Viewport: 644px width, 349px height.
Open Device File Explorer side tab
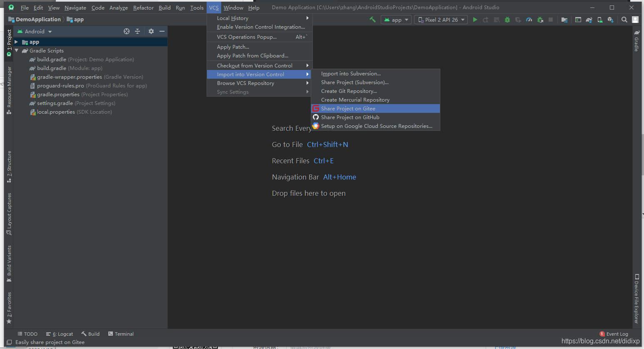pyautogui.click(x=637, y=299)
